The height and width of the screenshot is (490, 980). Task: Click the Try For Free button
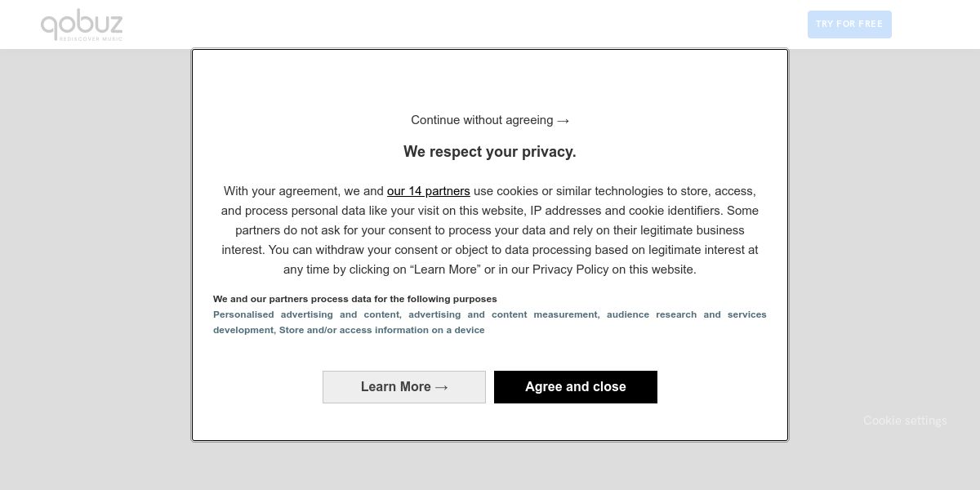tap(849, 24)
